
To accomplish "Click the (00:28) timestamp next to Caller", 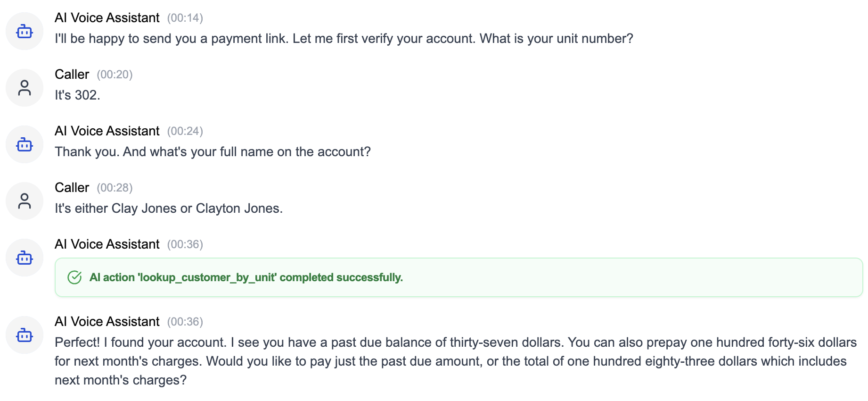I will click(x=115, y=187).
